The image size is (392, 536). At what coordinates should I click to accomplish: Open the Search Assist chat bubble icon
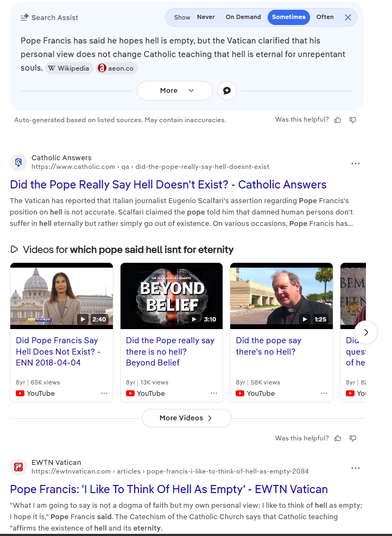click(x=227, y=91)
